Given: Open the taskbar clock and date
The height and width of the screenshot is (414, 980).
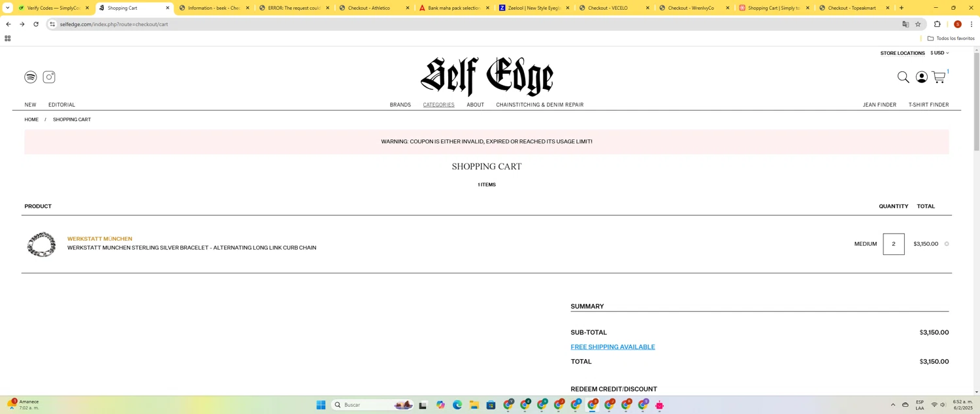Looking at the screenshot, I should point(962,405).
